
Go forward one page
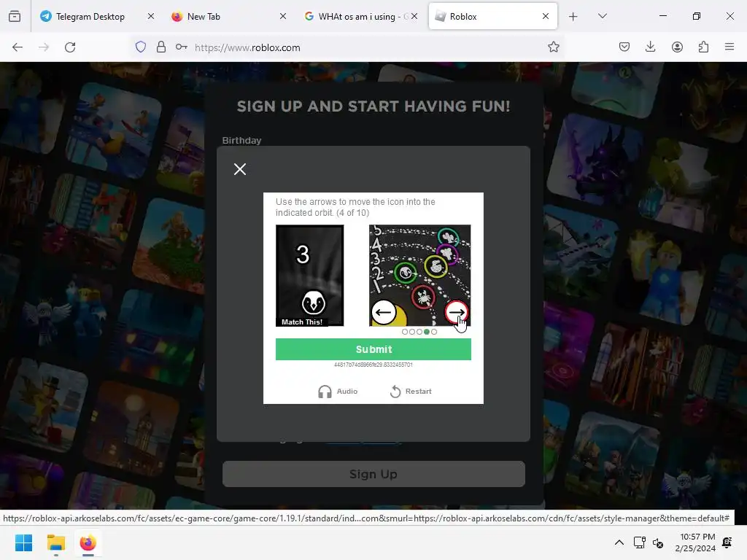[44, 47]
